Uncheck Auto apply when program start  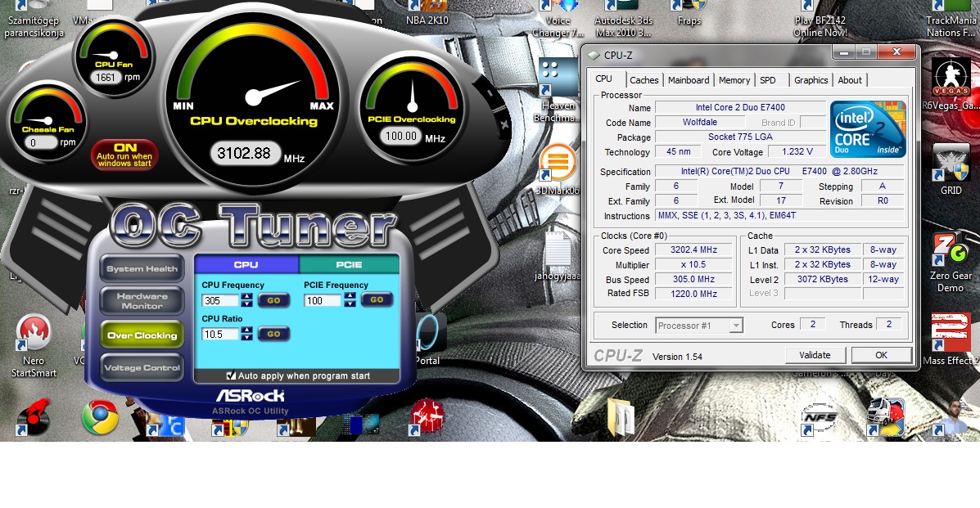point(231,375)
